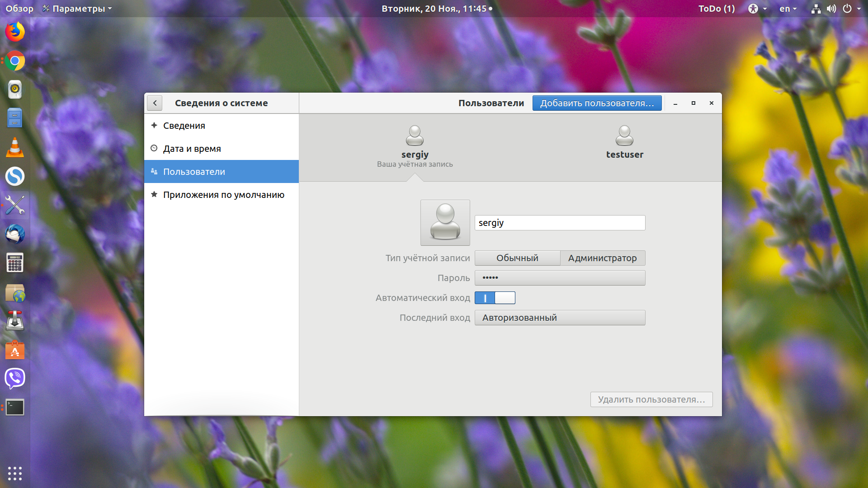Click the sergiy full name field
The image size is (868, 488).
click(x=560, y=223)
